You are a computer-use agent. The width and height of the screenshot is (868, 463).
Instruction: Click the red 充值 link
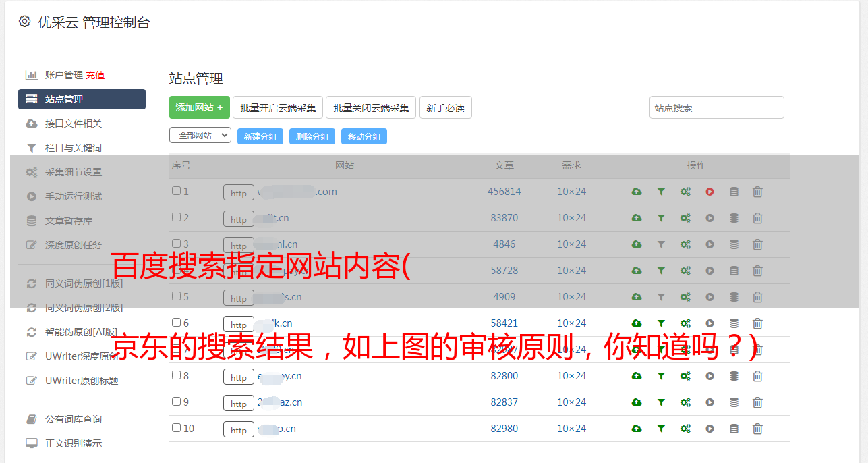pyautogui.click(x=95, y=75)
